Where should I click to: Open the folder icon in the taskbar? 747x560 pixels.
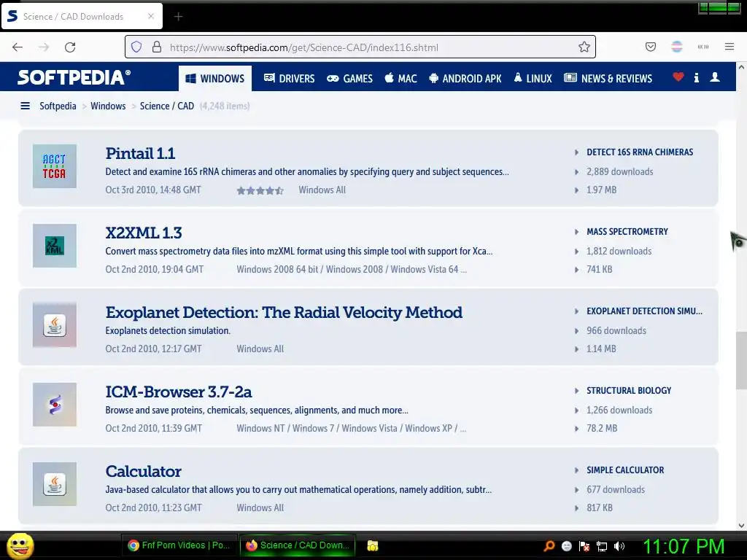pyautogui.click(x=373, y=545)
